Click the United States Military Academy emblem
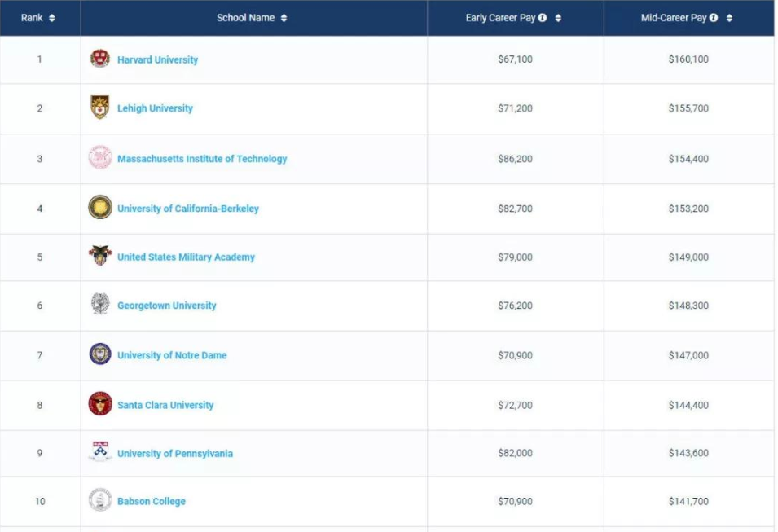The width and height of the screenshot is (778, 532). pos(99,256)
